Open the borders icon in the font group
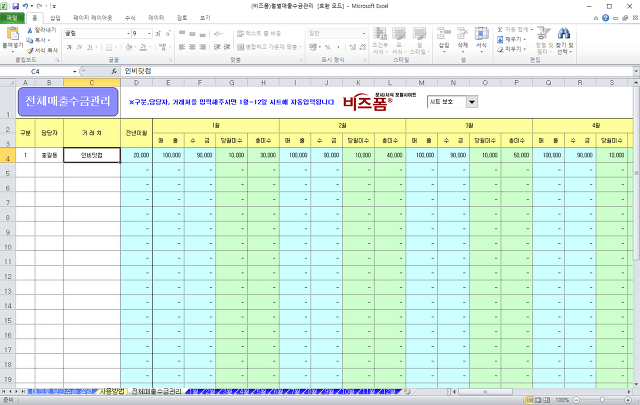 [109, 47]
